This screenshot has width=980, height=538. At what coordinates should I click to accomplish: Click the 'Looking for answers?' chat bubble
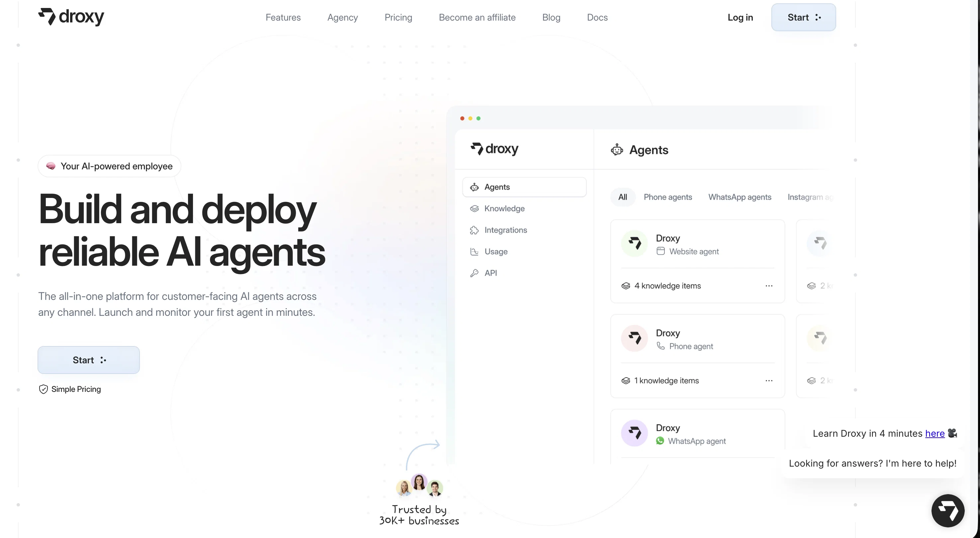872,464
